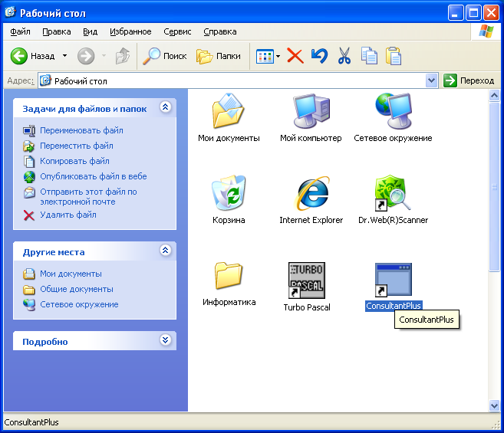Click the Paste toolbar icon
Viewport: 504px width, 433px height.
click(393, 56)
